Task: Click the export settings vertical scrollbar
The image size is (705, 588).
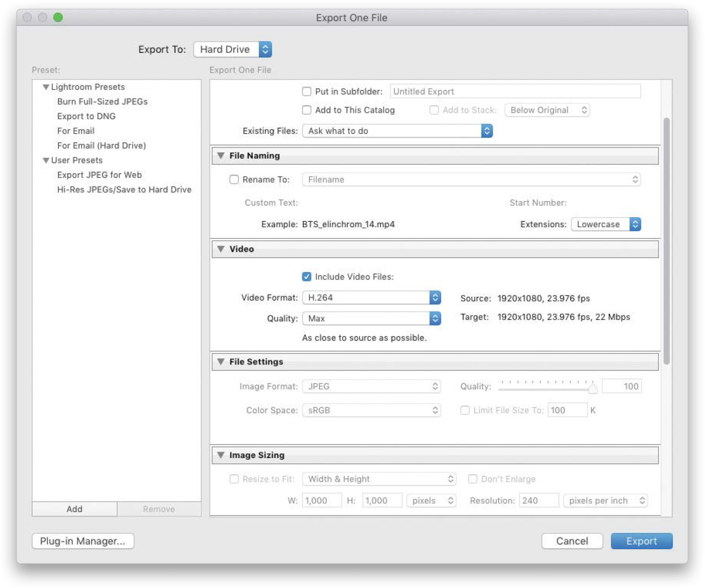Action: pyautogui.click(x=666, y=241)
